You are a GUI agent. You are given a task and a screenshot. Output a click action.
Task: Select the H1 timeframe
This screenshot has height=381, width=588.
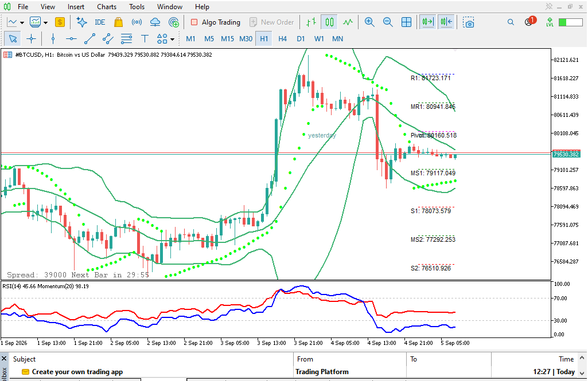(x=264, y=38)
